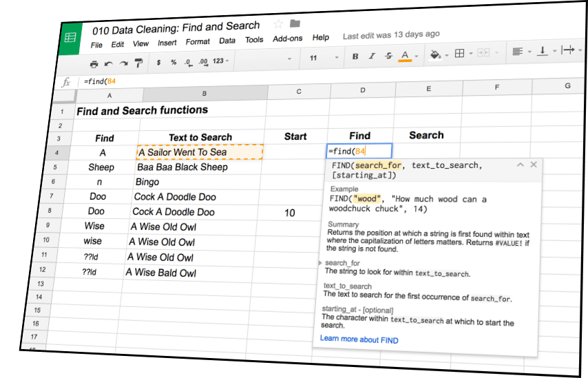Decrease decimal places icon
This screenshot has height=378, width=588.
coord(188,62)
